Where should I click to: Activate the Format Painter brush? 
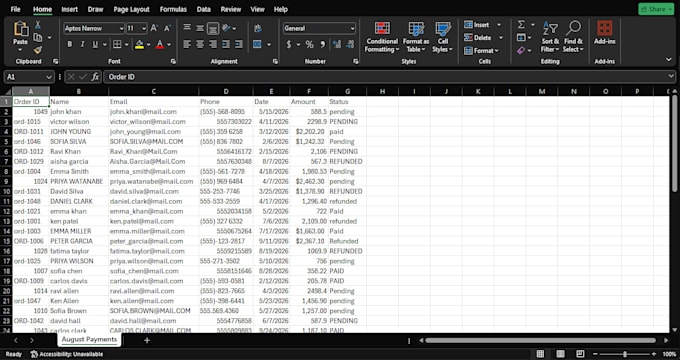click(x=38, y=50)
